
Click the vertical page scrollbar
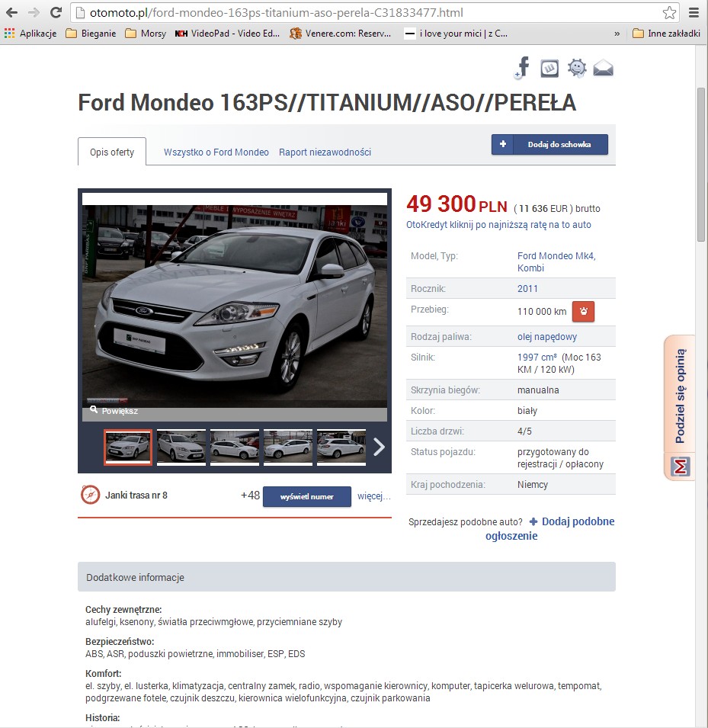coord(701,165)
